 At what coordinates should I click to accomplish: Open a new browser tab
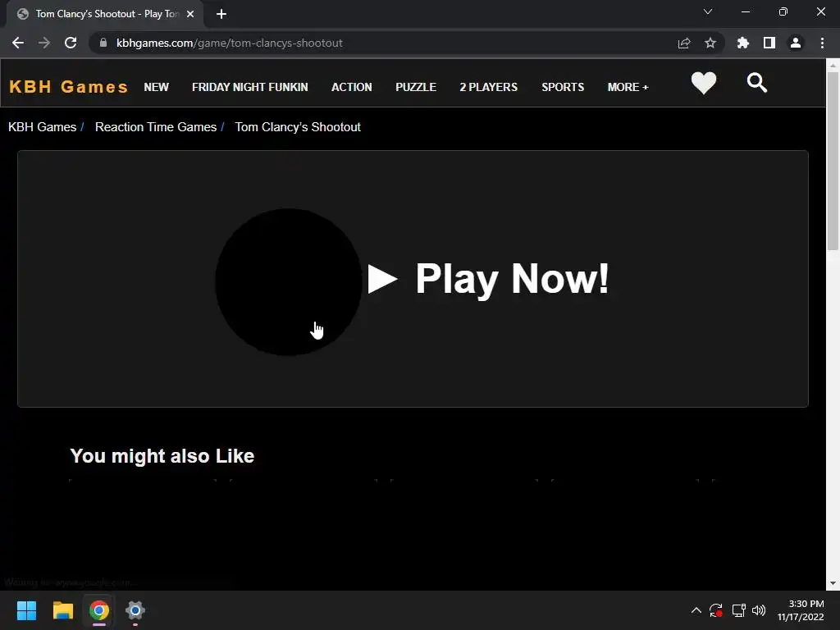221,14
